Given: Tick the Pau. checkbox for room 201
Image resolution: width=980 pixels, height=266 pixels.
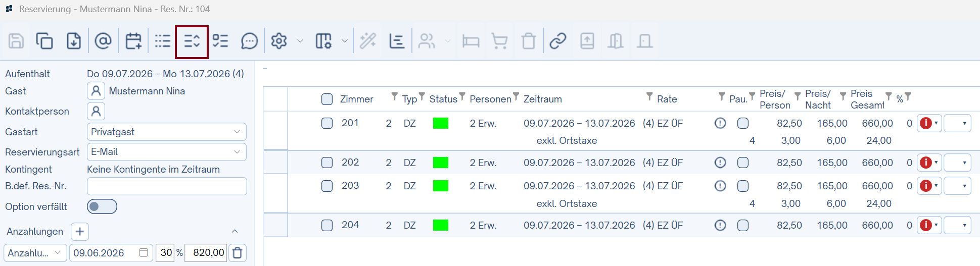Looking at the screenshot, I should tap(743, 123).
